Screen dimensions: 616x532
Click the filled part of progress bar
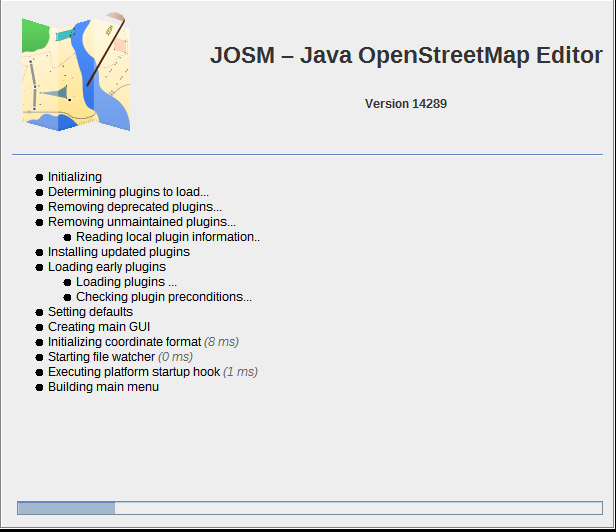click(66, 508)
